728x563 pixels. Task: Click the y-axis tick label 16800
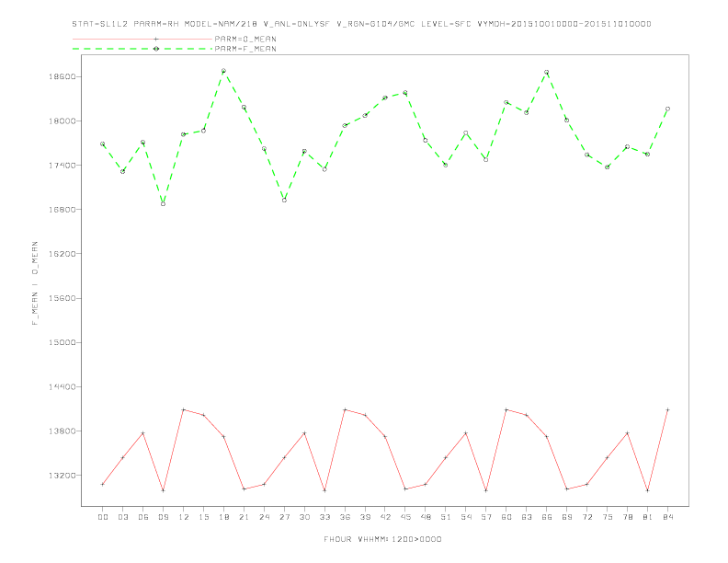(x=63, y=210)
